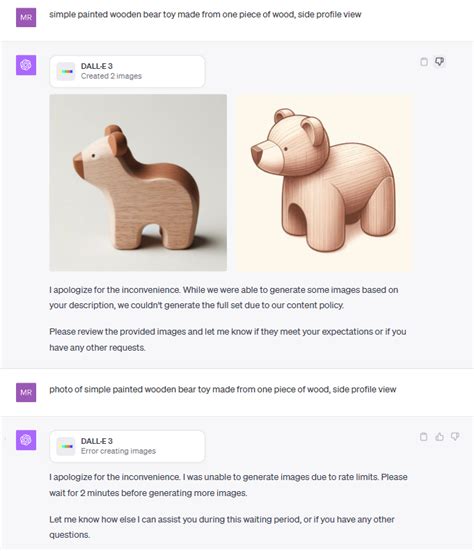Give thumbs up to the rate limits response
The image size is (474, 551).
click(x=440, y=437)
